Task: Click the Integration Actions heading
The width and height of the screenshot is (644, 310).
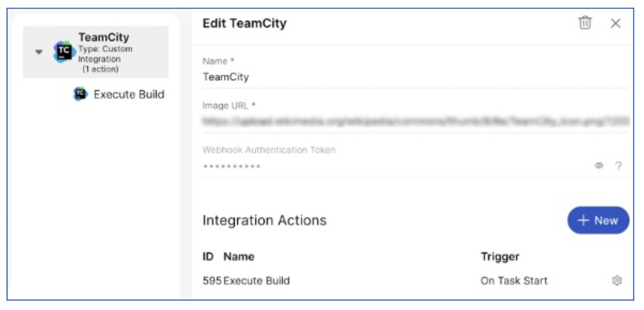Action: (264, 220)
